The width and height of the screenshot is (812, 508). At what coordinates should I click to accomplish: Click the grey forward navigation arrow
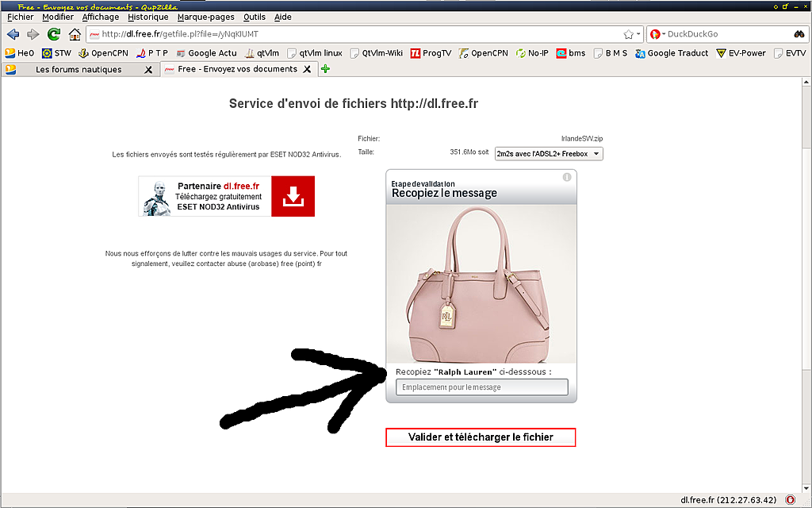point(33,34)
